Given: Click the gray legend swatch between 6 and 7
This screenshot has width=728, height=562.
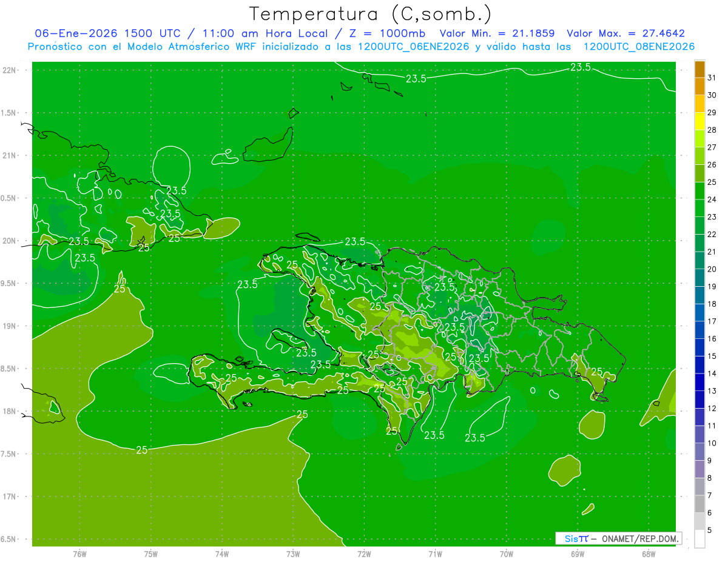Looking at the screenshot, I should coord(699,504).
